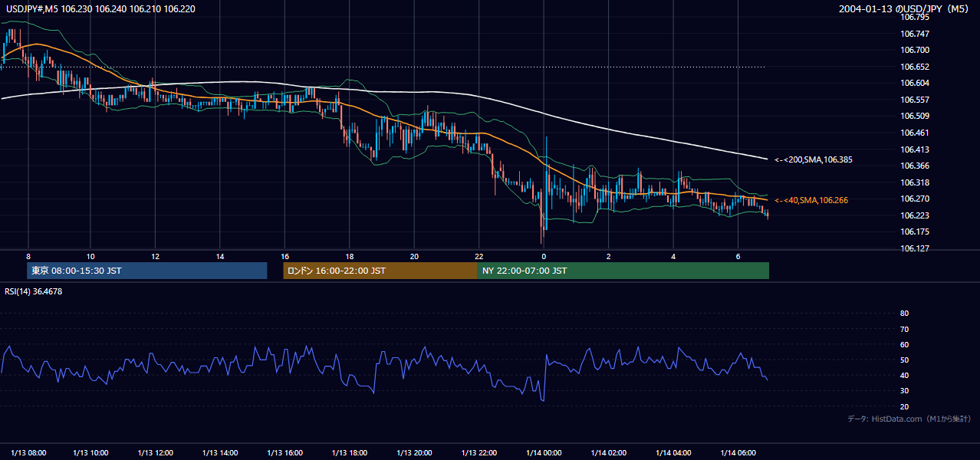Screen dimensions: 980x460
Task: Click price level 106.270 on axis
Action: (x=915, y=199)
